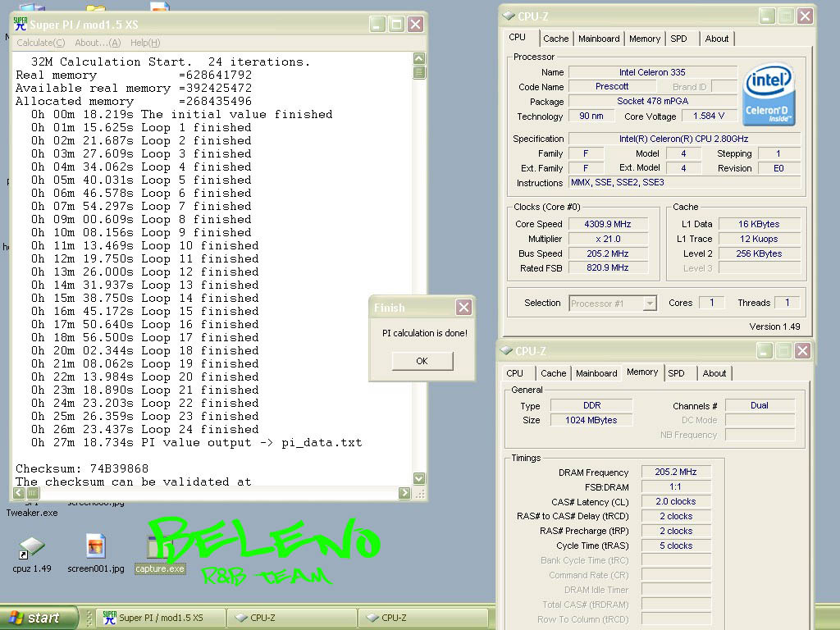
Task: Click the Instructions field MMX, SSE, SSE2, SSE3
Action: click(684, 182)
